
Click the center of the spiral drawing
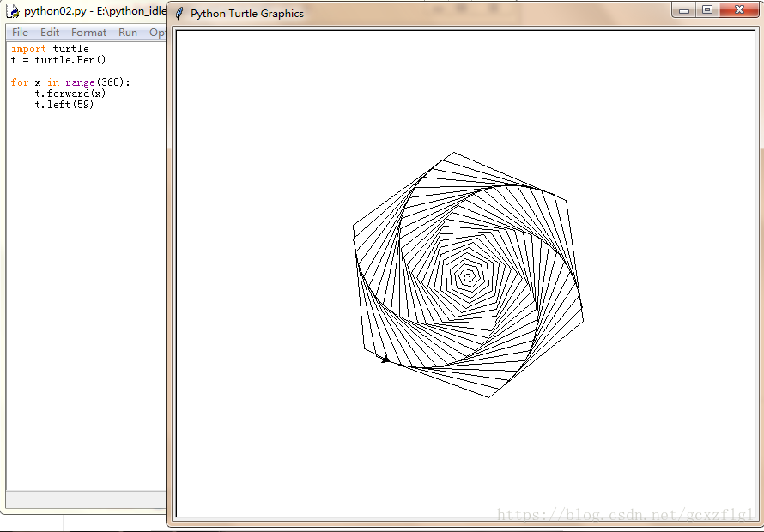[468, 278]
